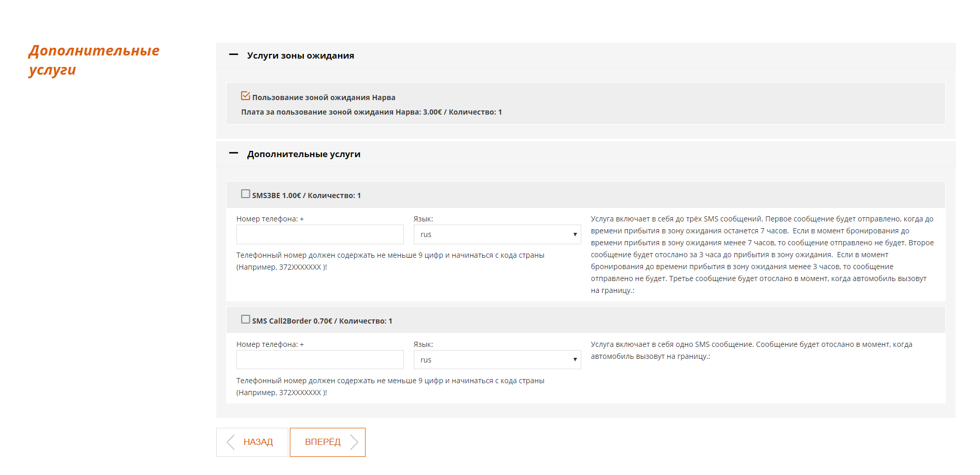This screenshot has width=980, height=475.
Task: Focus the SMS Call2Border phone number field
Action: 320,360
